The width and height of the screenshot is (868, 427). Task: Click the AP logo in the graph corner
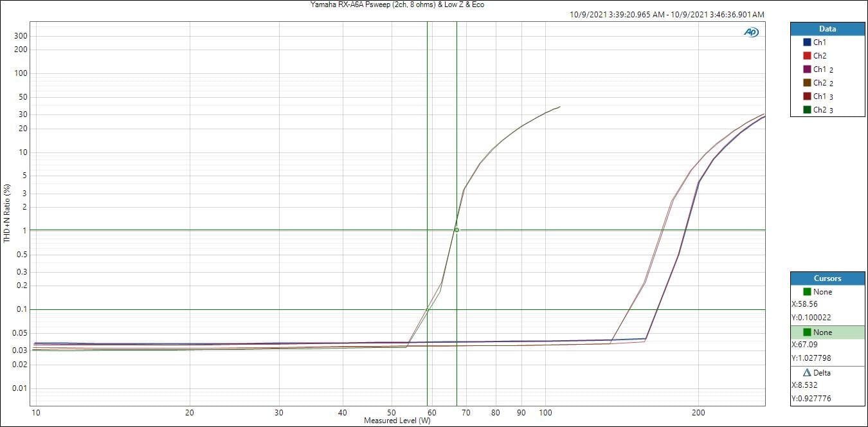pos(751,32)
